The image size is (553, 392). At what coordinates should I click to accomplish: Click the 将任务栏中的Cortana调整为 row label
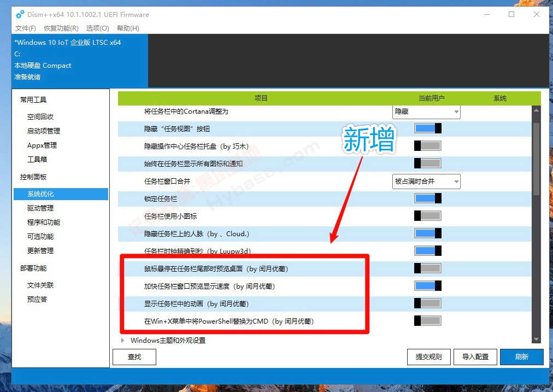tap(186, 112)
